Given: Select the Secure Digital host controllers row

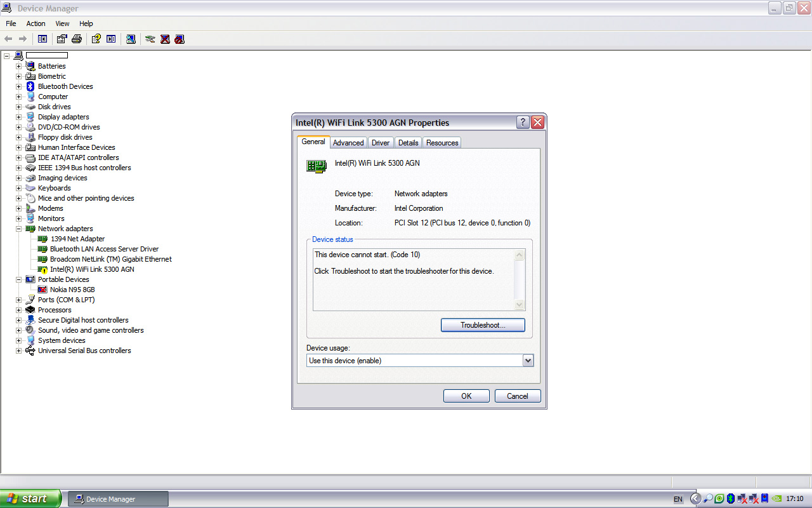Looking at the screenshot, I should 83,320.
